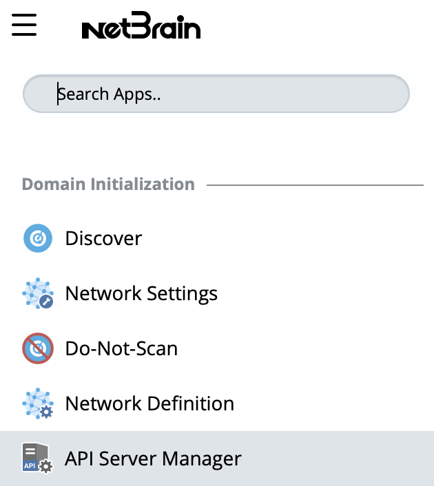Open Network Settings
This screenshot has height=504, width=434.
pos(141,294)
